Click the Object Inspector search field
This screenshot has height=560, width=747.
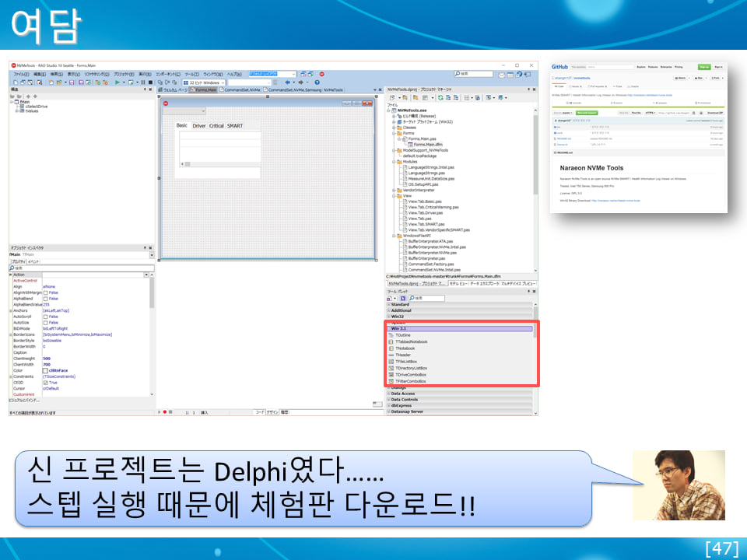(81, 268)
